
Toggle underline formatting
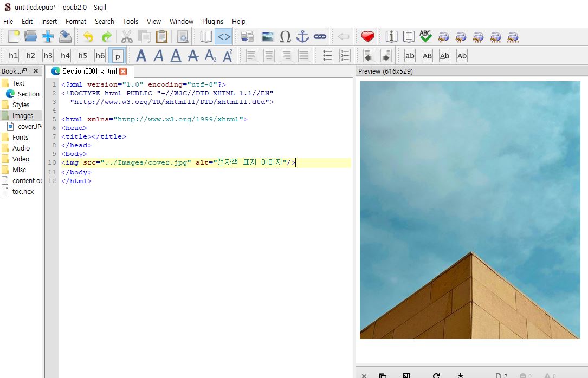[x=176, y=56]
